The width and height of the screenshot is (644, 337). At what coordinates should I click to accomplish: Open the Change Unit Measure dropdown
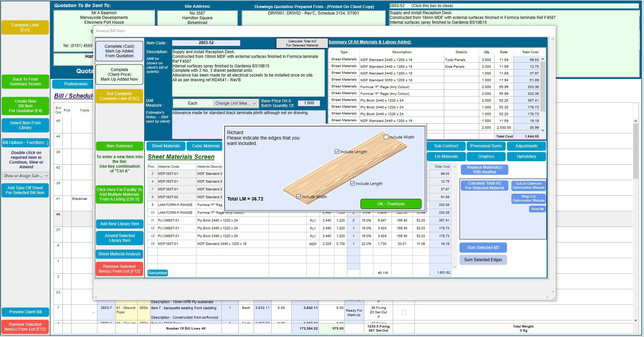click(235, 103)
